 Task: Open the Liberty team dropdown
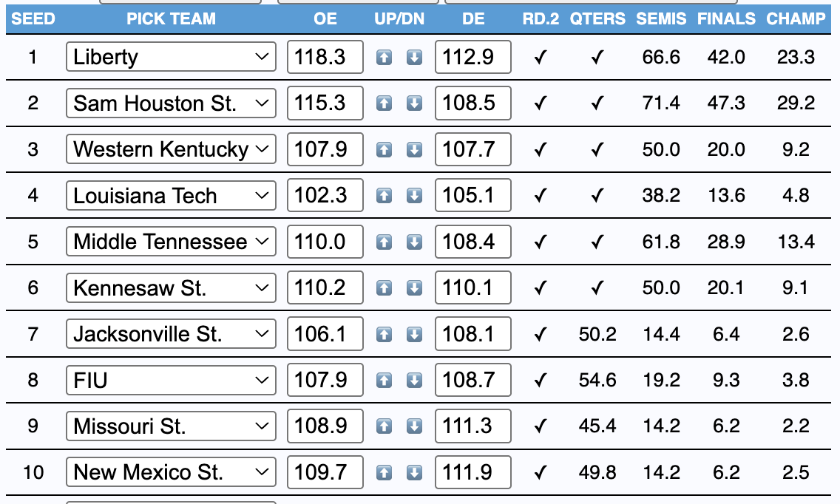point(171,58)
